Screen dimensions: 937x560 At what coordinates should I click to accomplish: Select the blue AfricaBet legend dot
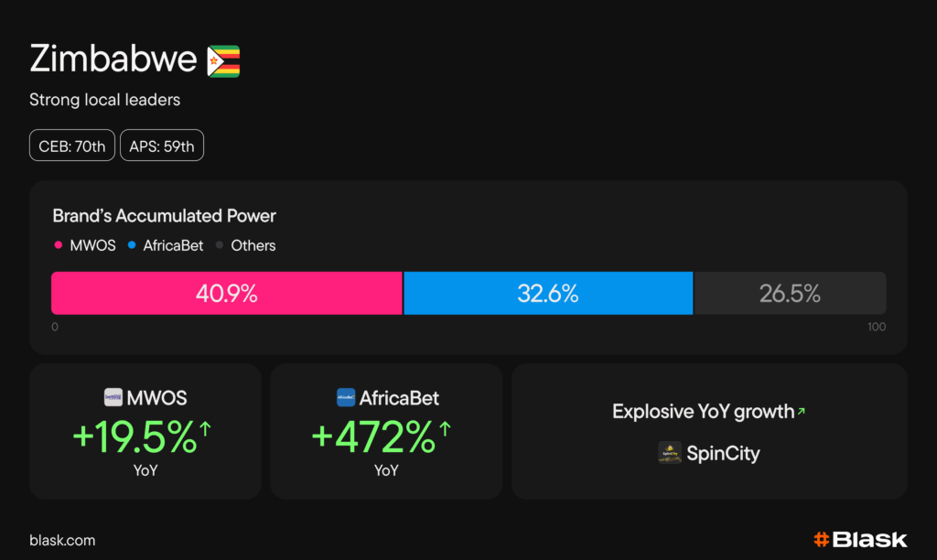pyautogui.click(x=133, y=245)
